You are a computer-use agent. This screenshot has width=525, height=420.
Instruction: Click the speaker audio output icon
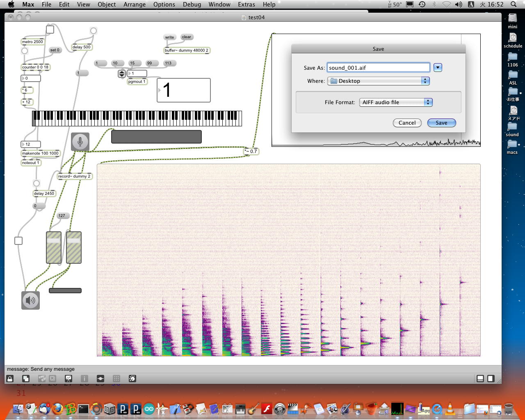coord(30,300)
